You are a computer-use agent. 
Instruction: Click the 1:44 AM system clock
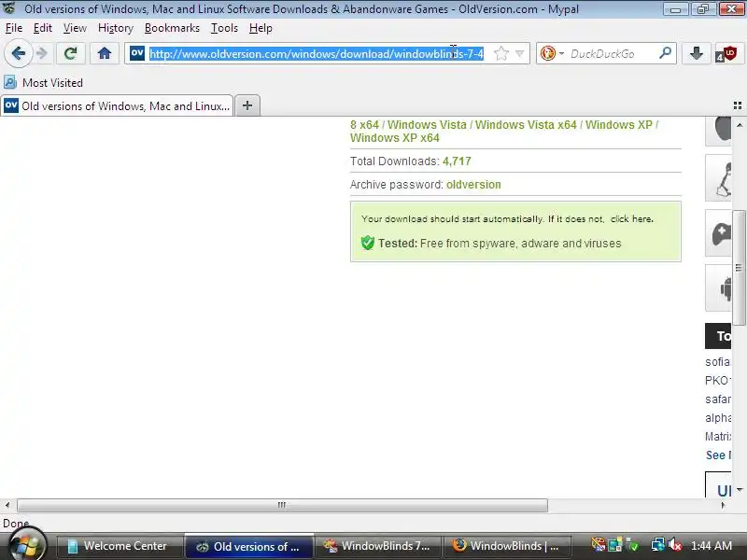tap(712, 546)
